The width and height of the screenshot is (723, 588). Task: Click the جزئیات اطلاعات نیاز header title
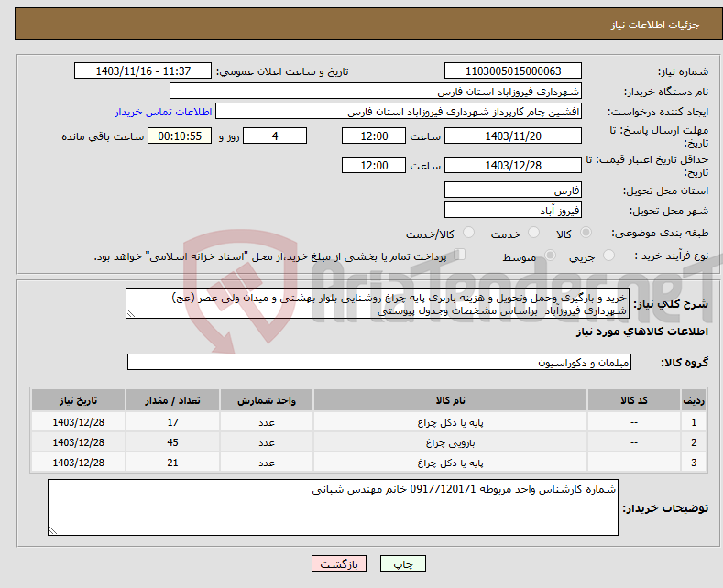tap(655, 25)
